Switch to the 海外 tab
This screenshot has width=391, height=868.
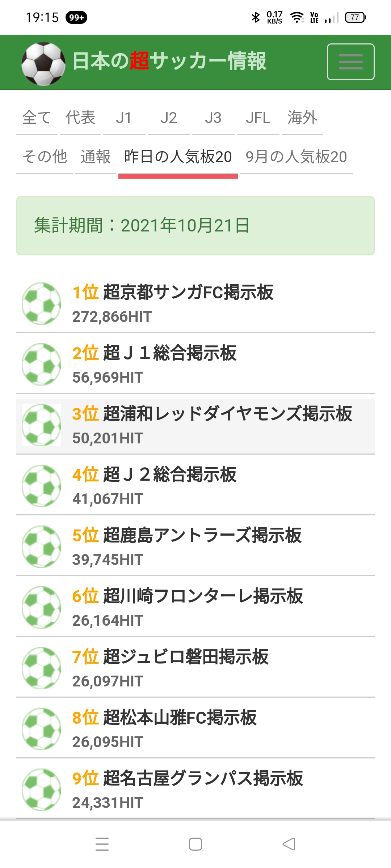(x=302, y=118)
